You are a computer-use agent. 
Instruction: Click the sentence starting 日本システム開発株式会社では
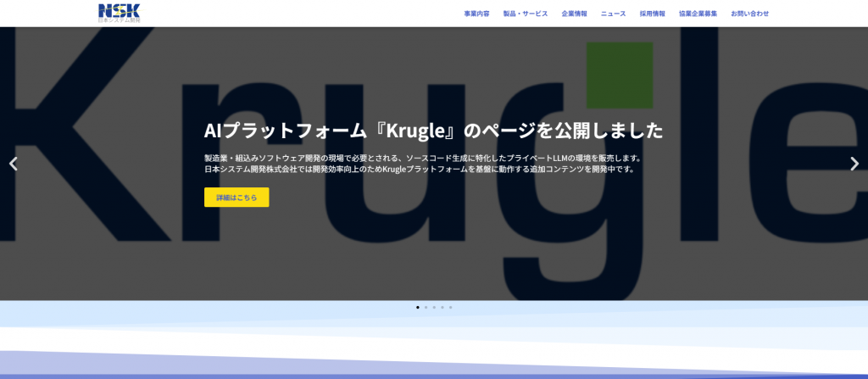[x=419, y=170]
